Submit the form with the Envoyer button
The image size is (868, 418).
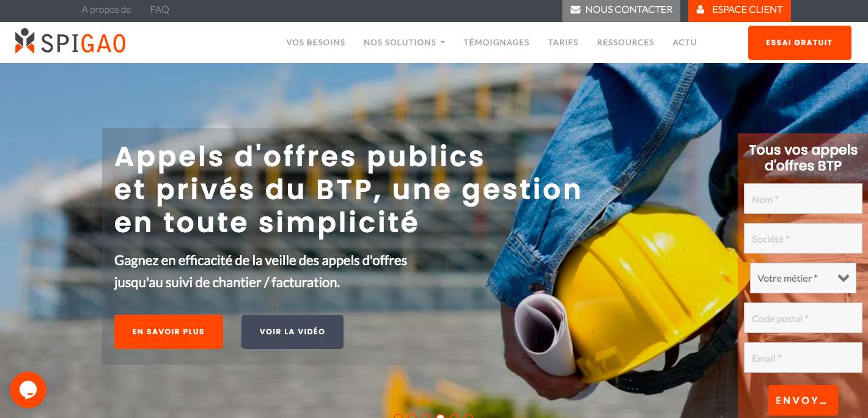[803, 400]
